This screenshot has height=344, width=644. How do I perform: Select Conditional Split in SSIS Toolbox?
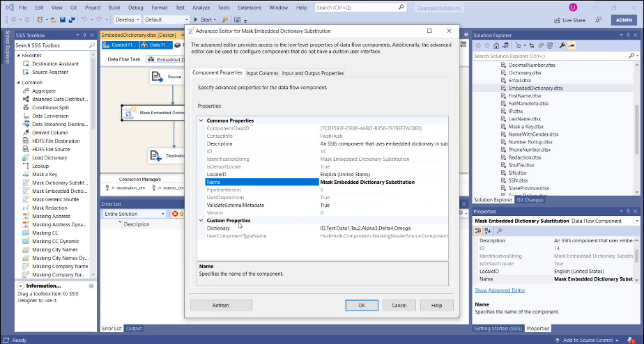(50, 107)
